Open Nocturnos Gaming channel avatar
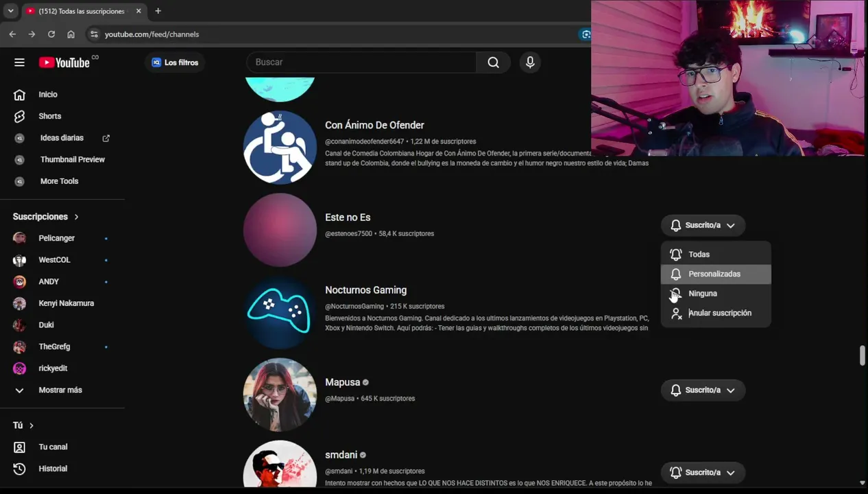Screen dimensions: 868x494 coord(280,312)
